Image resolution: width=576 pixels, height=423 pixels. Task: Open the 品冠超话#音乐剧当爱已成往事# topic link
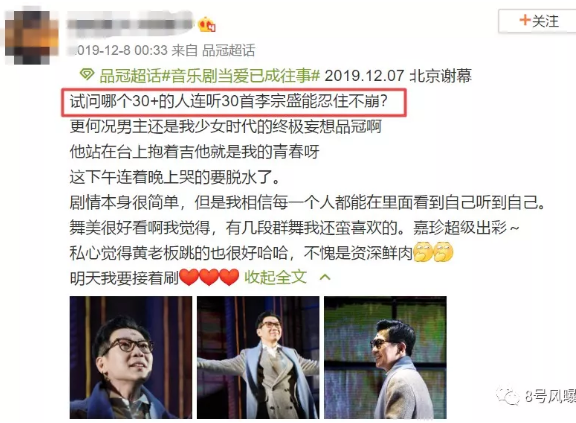coord(209,76)
